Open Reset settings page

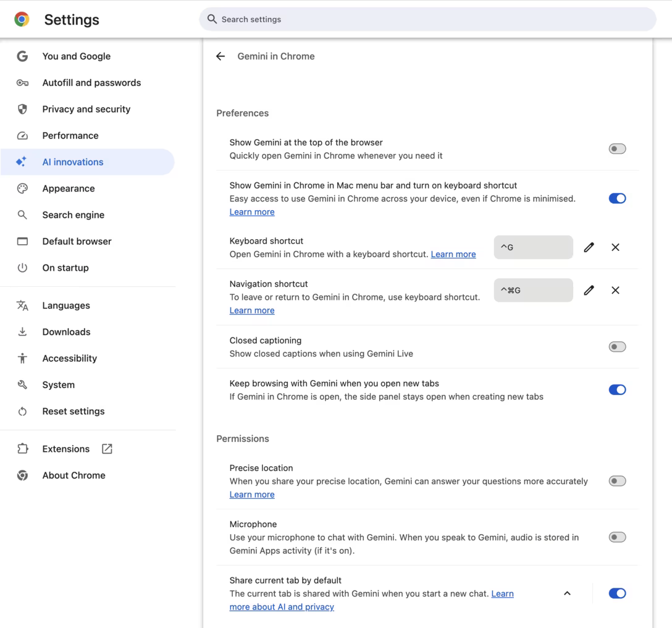click(x=88, y=412)
